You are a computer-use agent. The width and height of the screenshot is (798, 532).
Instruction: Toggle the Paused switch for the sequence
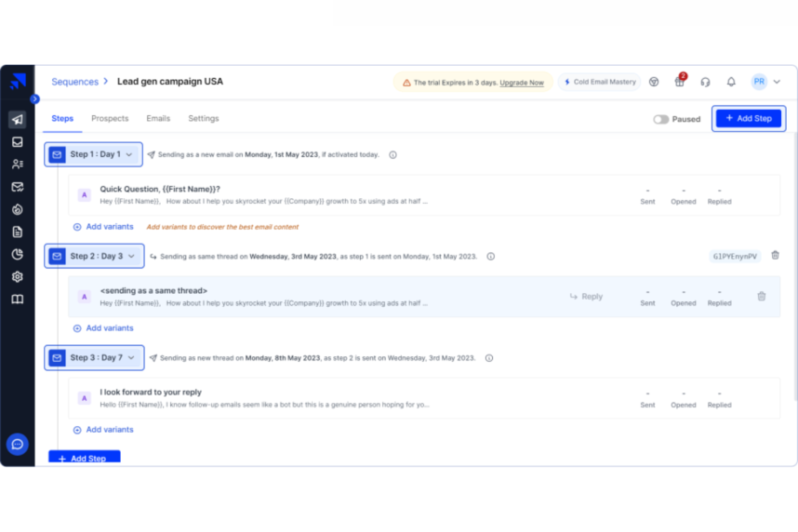point(661,119)
